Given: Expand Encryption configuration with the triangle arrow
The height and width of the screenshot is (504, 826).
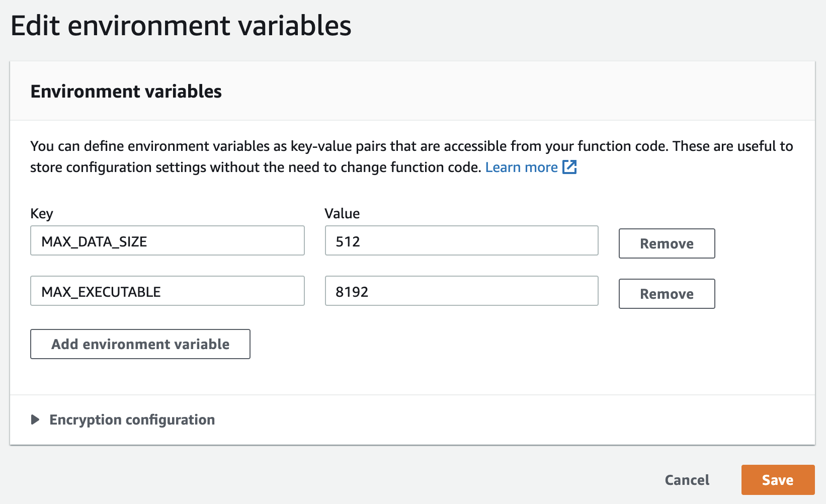Looking at the screenshot, I should click(35, 419).
